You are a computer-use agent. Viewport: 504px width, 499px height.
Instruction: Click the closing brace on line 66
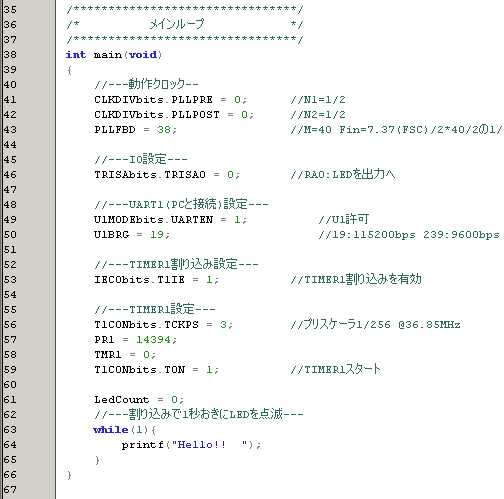tap(69, 475)
